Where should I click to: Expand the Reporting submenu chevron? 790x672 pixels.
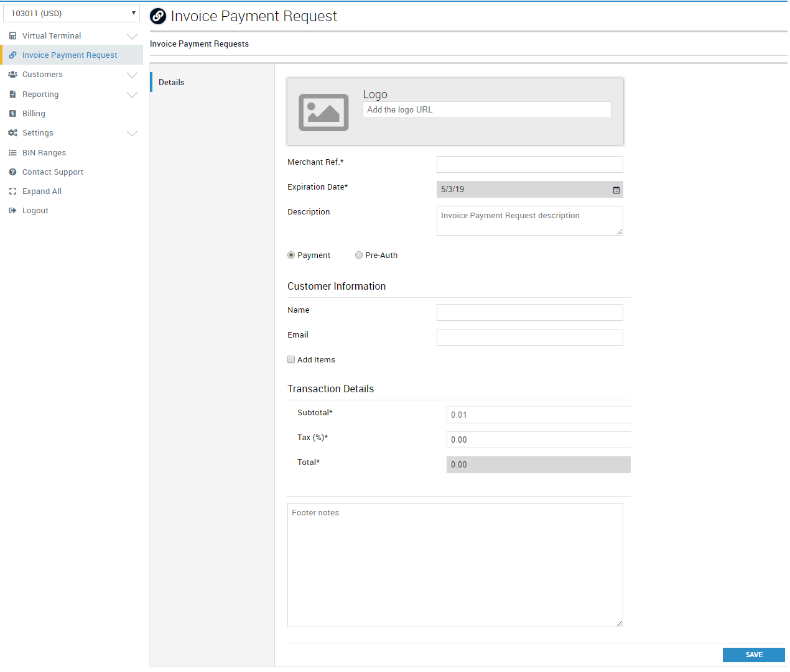(132, 95)
